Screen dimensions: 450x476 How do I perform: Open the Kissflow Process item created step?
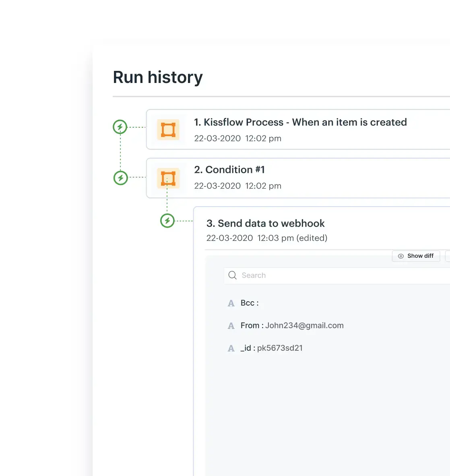coord(298,130)
